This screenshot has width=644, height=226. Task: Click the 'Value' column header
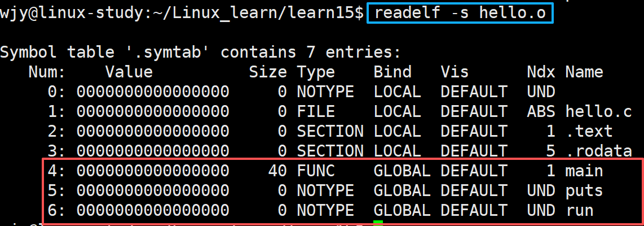pyautogui.click(x=129, y=72)
